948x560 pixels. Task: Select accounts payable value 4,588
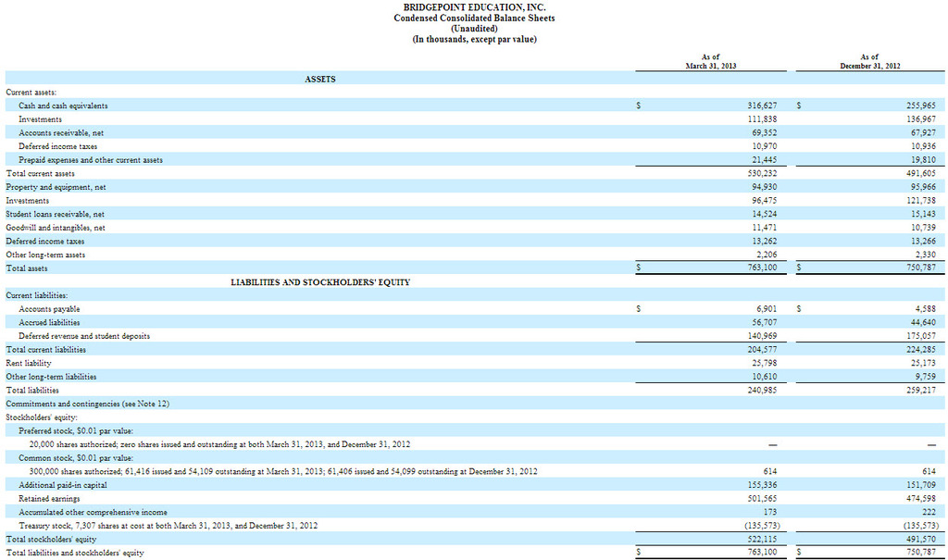(x=925, y=309)
